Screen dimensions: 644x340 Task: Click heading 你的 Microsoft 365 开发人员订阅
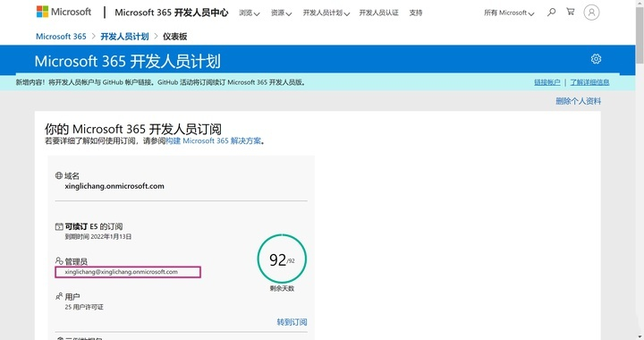(x=133, y=129)
